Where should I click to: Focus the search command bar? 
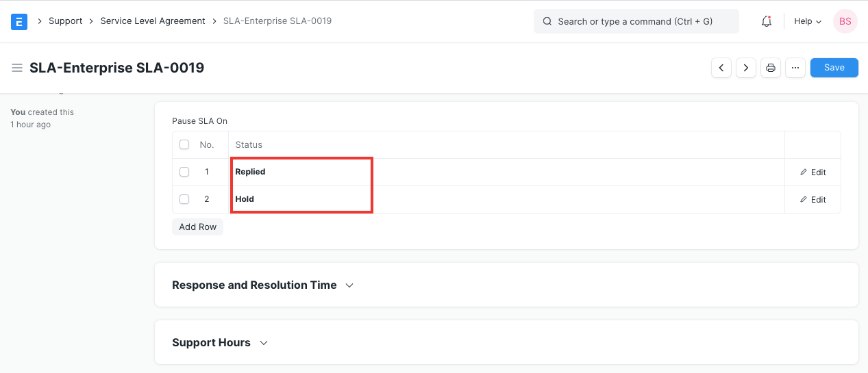click(636, 21)
